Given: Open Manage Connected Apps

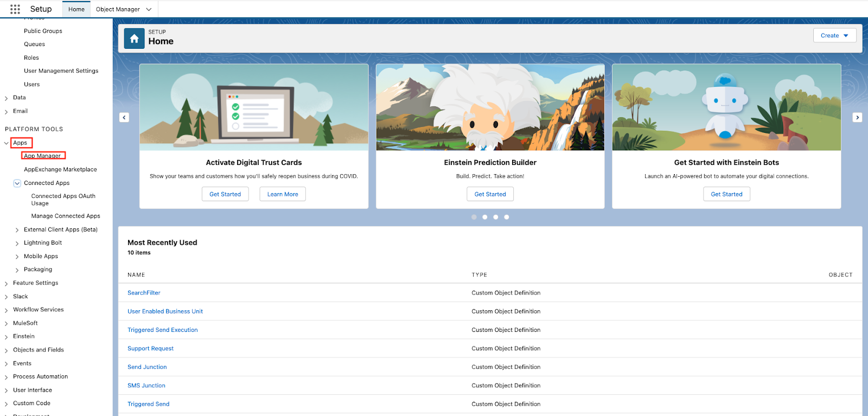Looking at the screenshot, I should click(66, 216).
